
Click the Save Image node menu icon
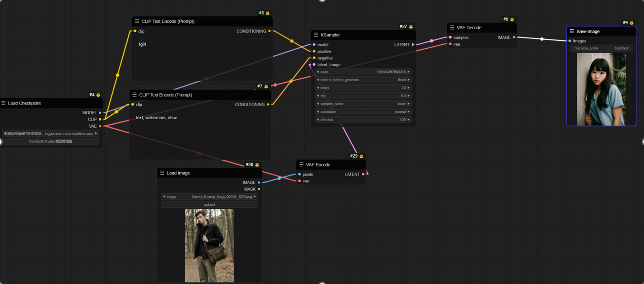[572, 32]
